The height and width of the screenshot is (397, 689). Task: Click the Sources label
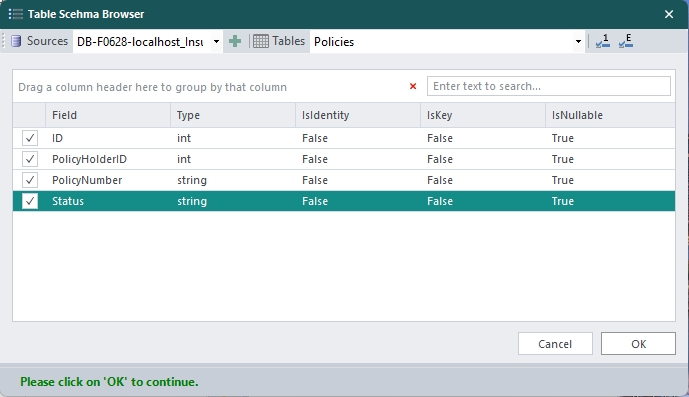pos(47,41)
